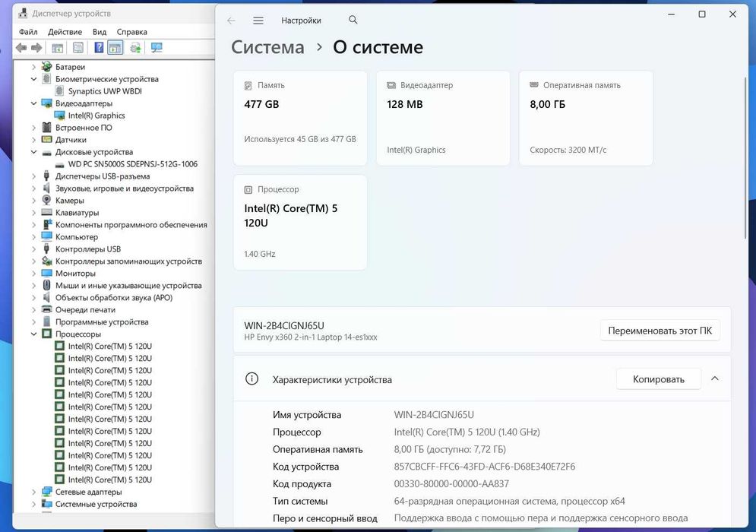Select Программные устройства label
The height and width of the screenshot is (532, 756).
coord(102,321)
